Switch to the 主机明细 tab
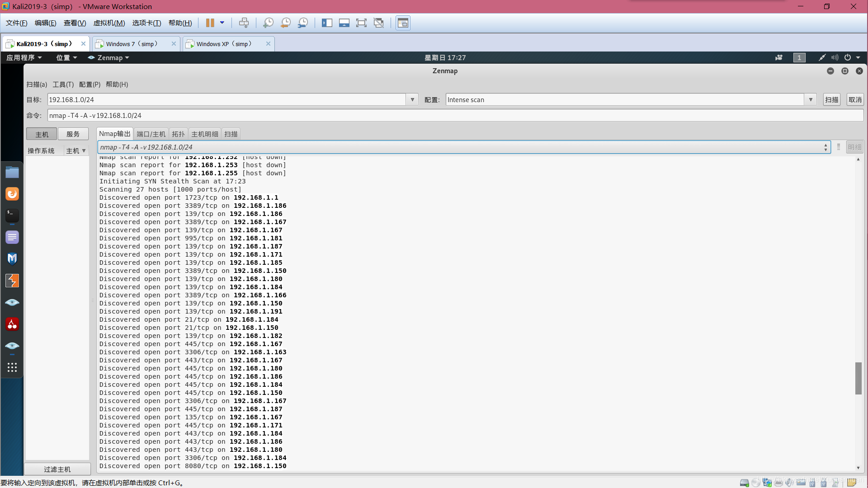The width and height of the screenshot is (868, 488). (x=204, y=134)
